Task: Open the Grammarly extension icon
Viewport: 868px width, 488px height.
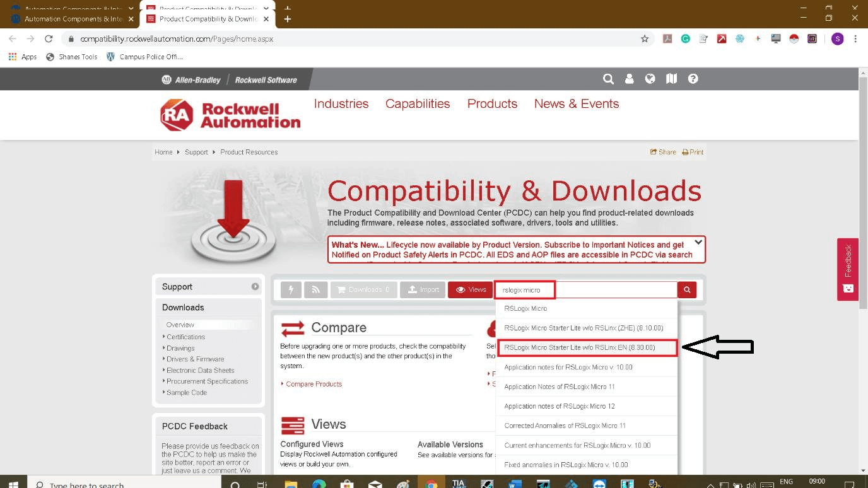Action: 686,38
